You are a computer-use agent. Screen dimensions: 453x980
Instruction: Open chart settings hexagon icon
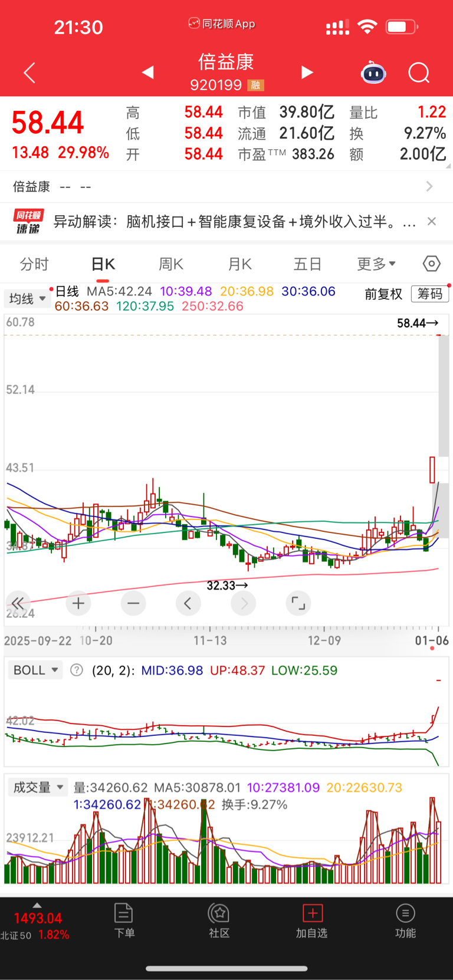432,264
